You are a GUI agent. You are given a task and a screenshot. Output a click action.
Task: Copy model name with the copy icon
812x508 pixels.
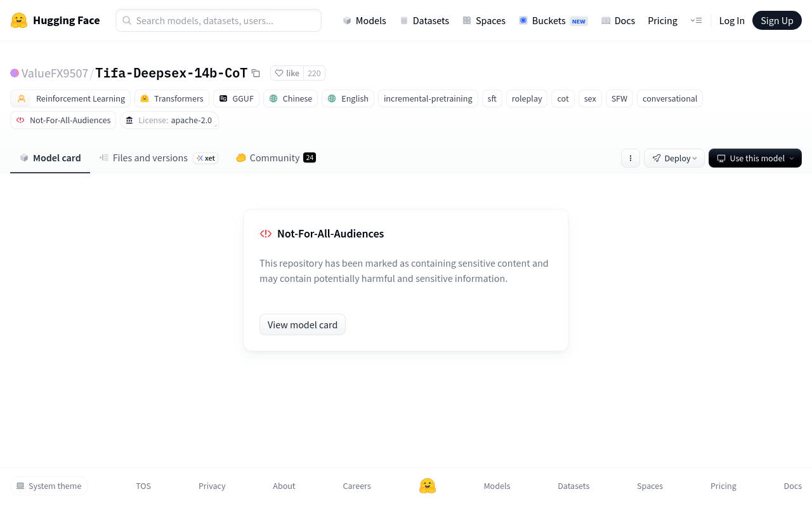256,73
